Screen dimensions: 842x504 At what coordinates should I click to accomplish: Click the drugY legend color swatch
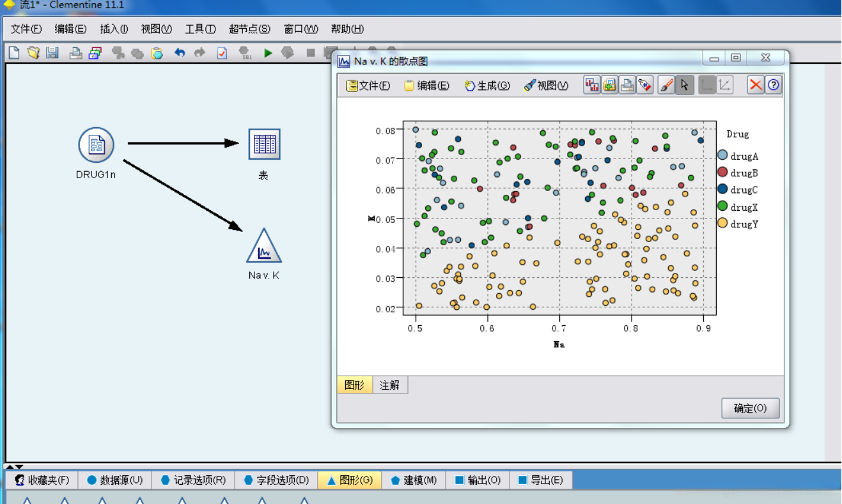722,224
